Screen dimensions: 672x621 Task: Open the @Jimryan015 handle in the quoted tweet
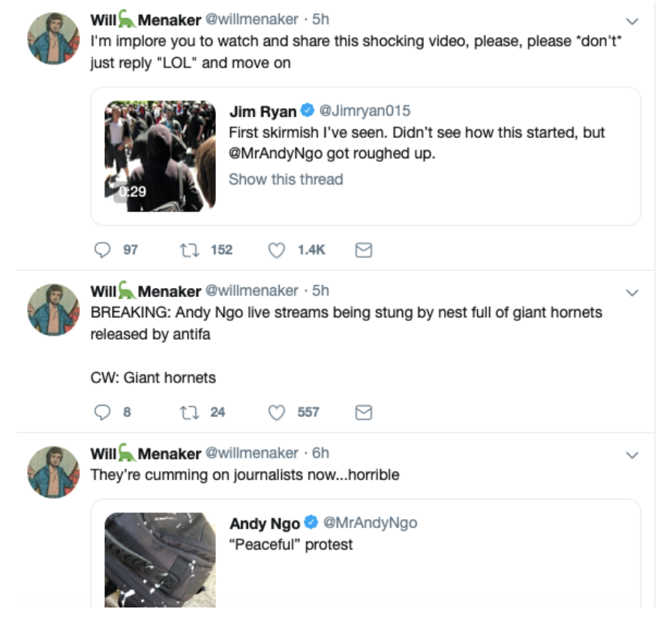point(364,110)
